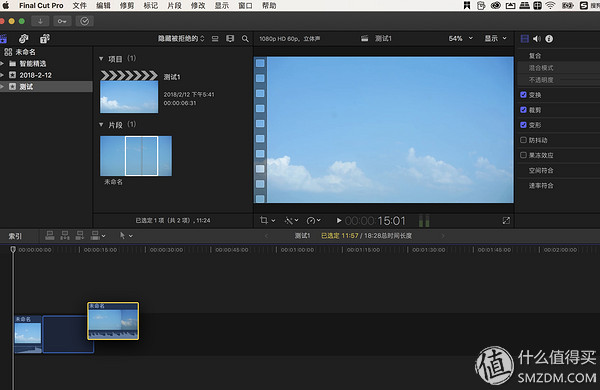Open the 标记 menu
600x390 pixels.
tap(151, 5)
